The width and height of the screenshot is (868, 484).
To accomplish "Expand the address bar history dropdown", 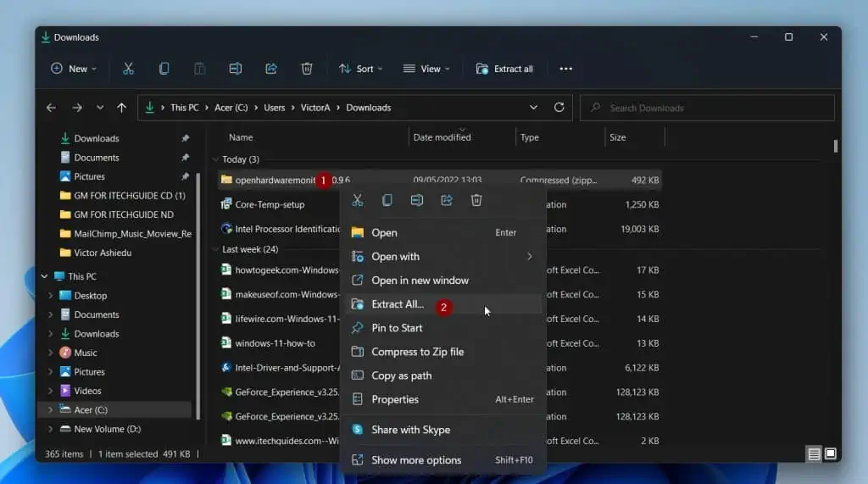I will tap(533, 108).
